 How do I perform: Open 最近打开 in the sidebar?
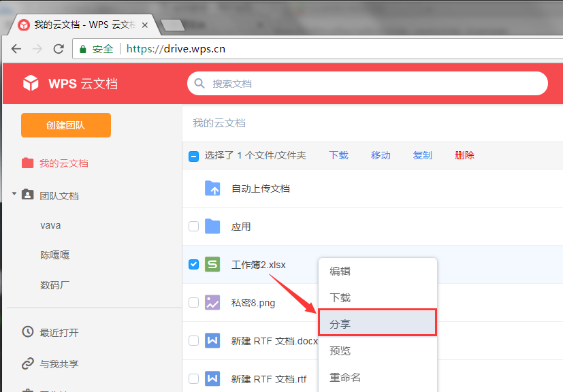point(59,333)
